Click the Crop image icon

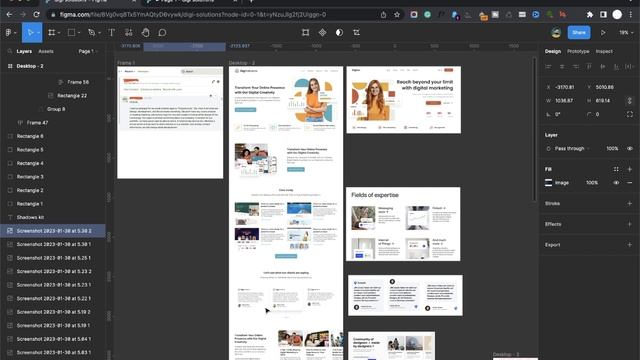coord(356,32)
